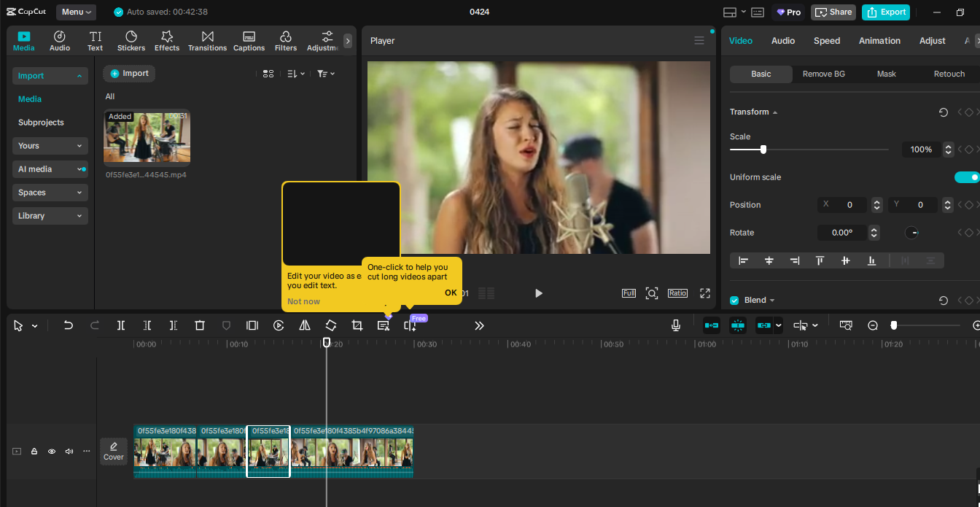Viewport: 980px width, 507px height.
Task: Select the Remove BG sub-tab
Action: 824,74
